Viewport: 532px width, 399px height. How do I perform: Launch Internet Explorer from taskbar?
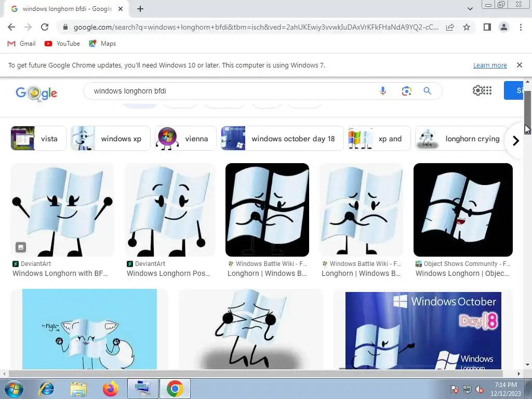[x=46, y=389]
